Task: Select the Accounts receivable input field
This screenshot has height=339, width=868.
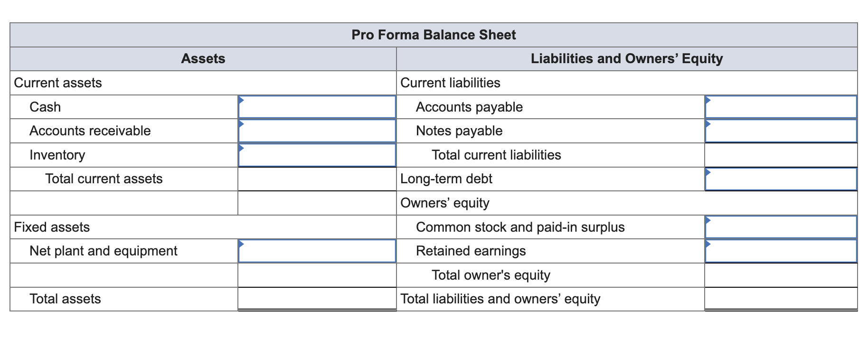Action: click(x=317, y=131)
